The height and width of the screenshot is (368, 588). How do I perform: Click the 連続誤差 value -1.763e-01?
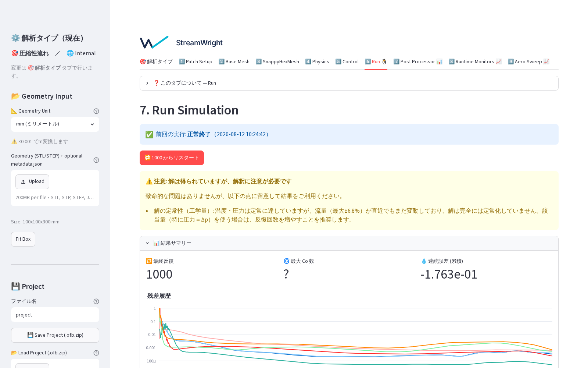449,275
